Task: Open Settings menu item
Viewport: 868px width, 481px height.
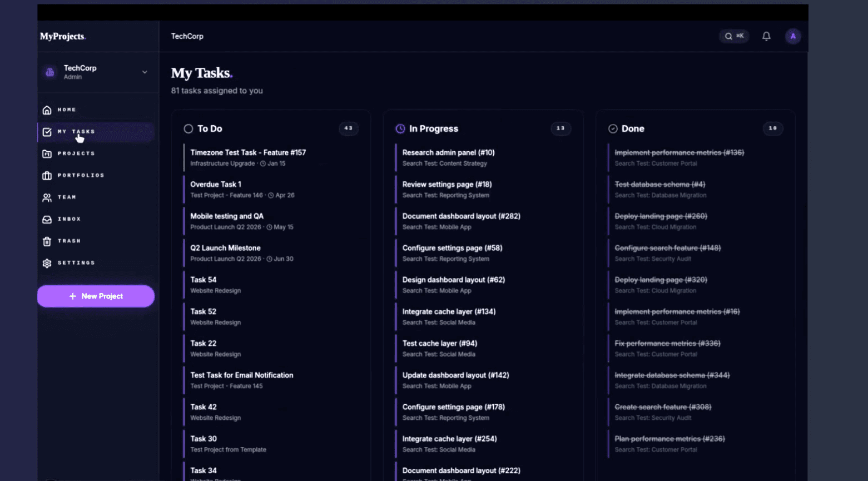Action: (x=96, y=263)
